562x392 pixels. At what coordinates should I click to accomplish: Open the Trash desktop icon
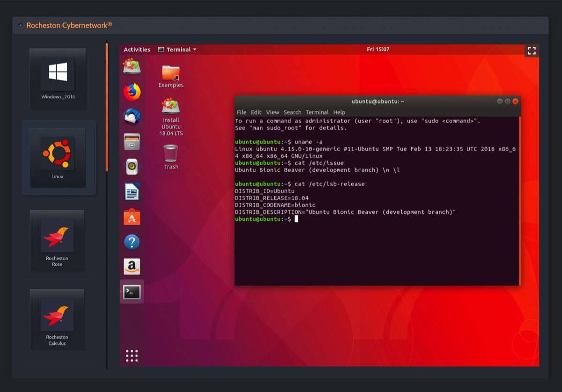(x=171, y=157)
